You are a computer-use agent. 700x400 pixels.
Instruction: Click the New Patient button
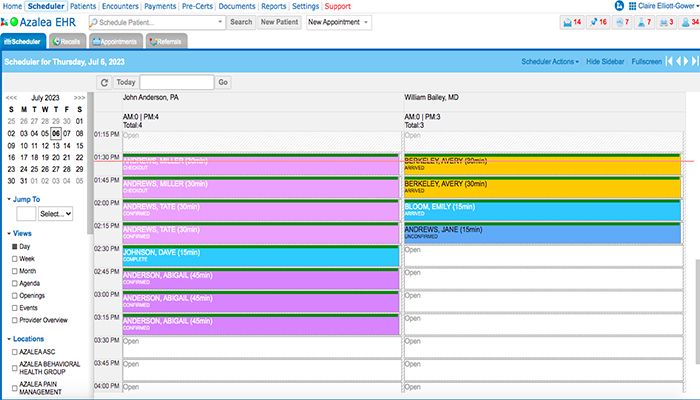[280, 22]
